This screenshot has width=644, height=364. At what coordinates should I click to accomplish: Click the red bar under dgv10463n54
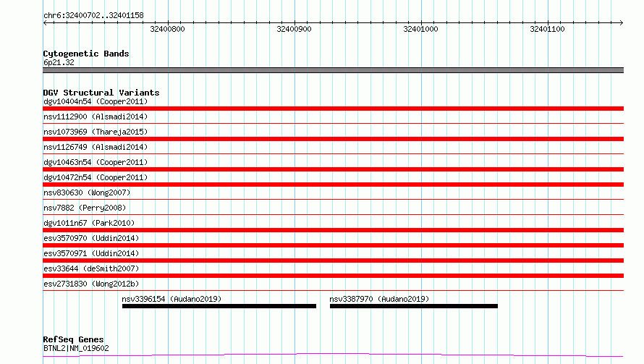click(x=333, y=169)
